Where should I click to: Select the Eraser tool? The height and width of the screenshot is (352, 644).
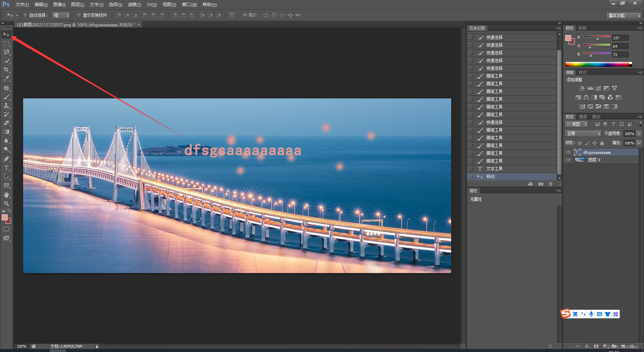click(x=6, y=123)
